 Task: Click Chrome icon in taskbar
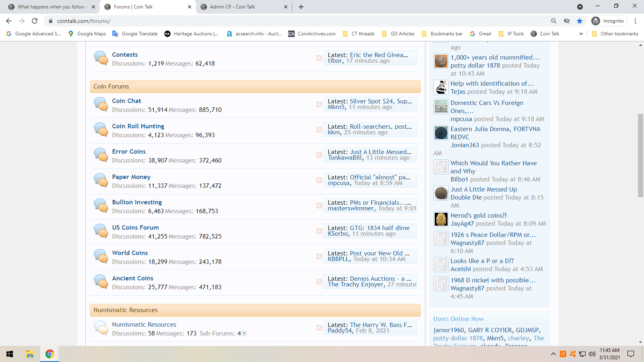click(50, 354)
